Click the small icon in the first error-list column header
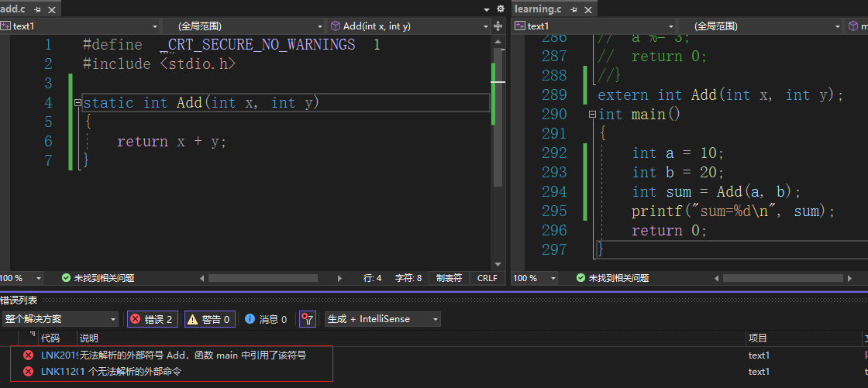This screenshot has height=388, width=868. (x=32, y=335)
